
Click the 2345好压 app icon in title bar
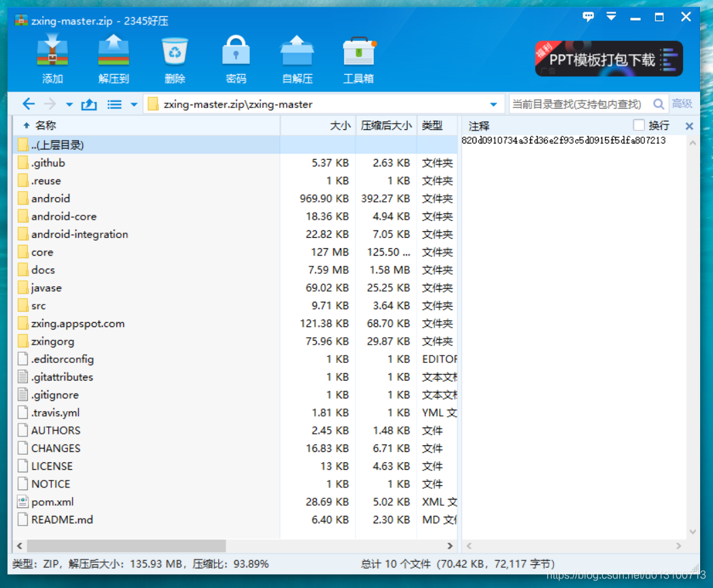(x=21, y=20)
